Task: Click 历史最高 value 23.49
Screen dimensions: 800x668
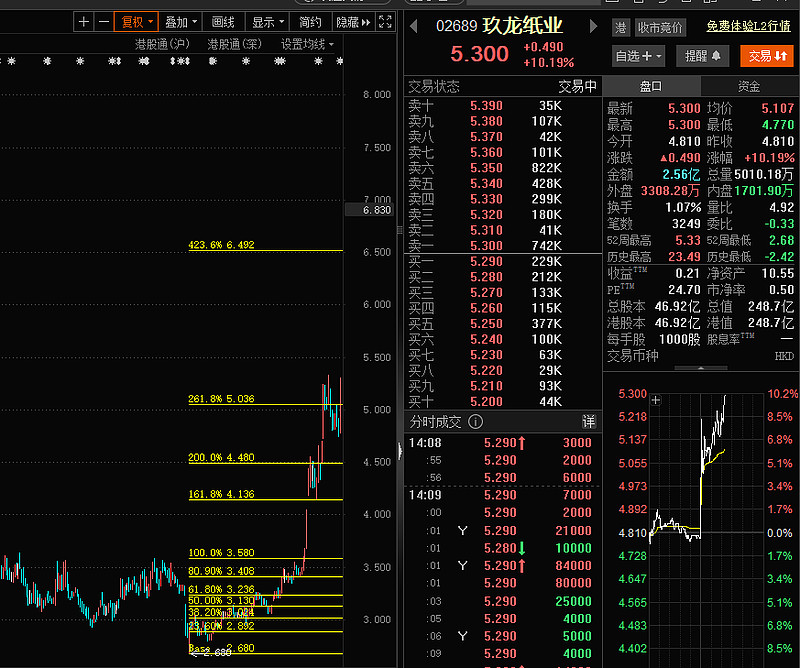Action: pyautogui.click(x=685, y=256)
